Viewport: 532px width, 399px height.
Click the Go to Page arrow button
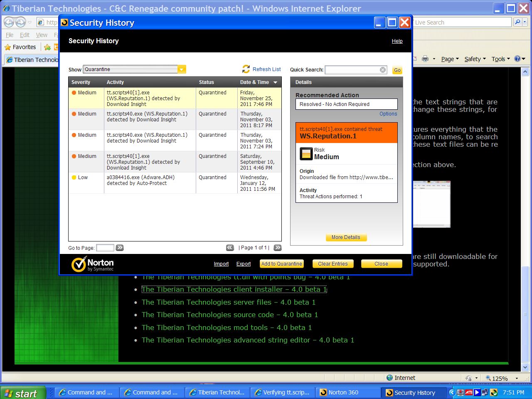120,248
